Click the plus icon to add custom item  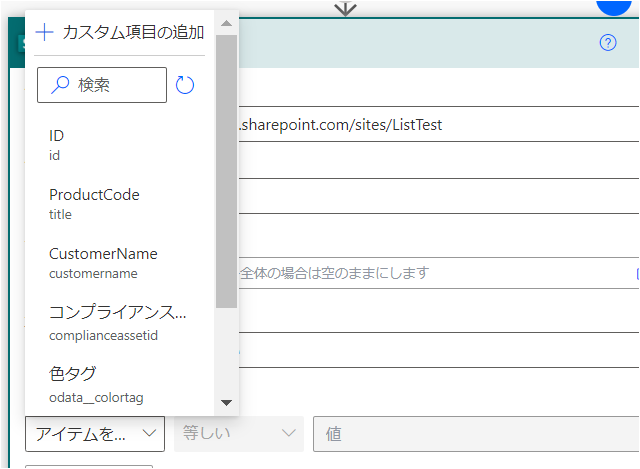point(44,32)
